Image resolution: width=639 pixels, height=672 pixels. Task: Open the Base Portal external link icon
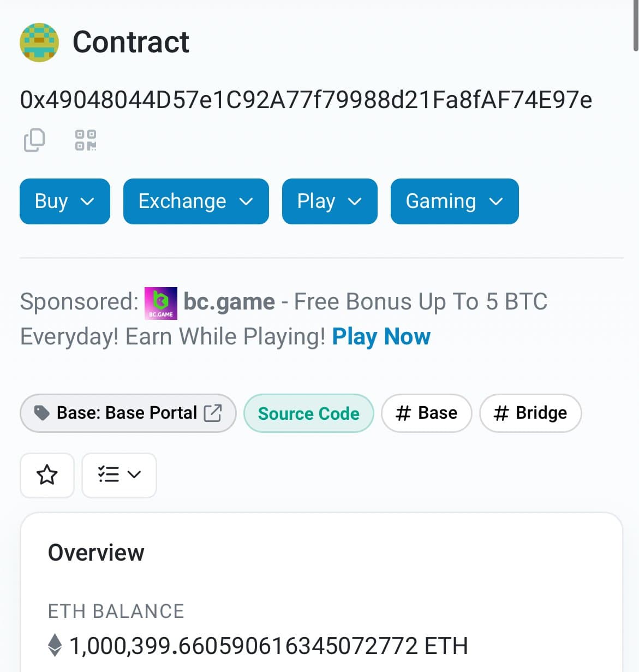(213, 413)
